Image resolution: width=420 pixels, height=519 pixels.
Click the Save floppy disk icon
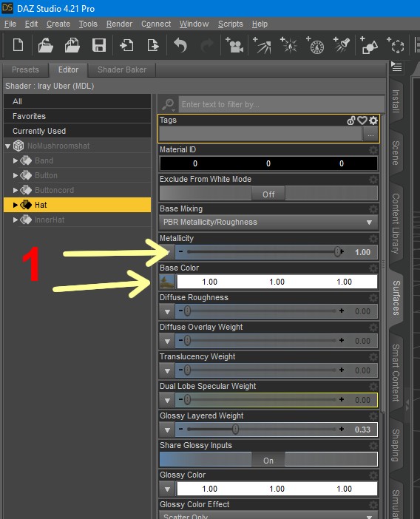click(98, 45)
